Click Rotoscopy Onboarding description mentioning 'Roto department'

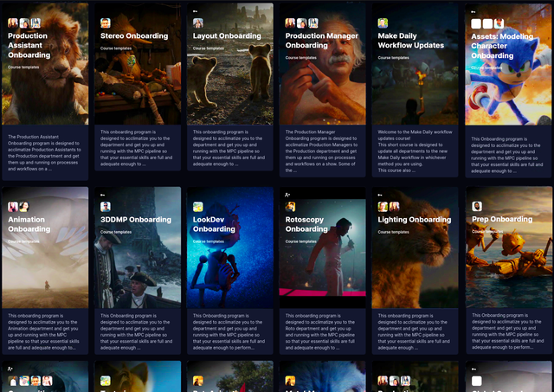click(x=320, y=331)
